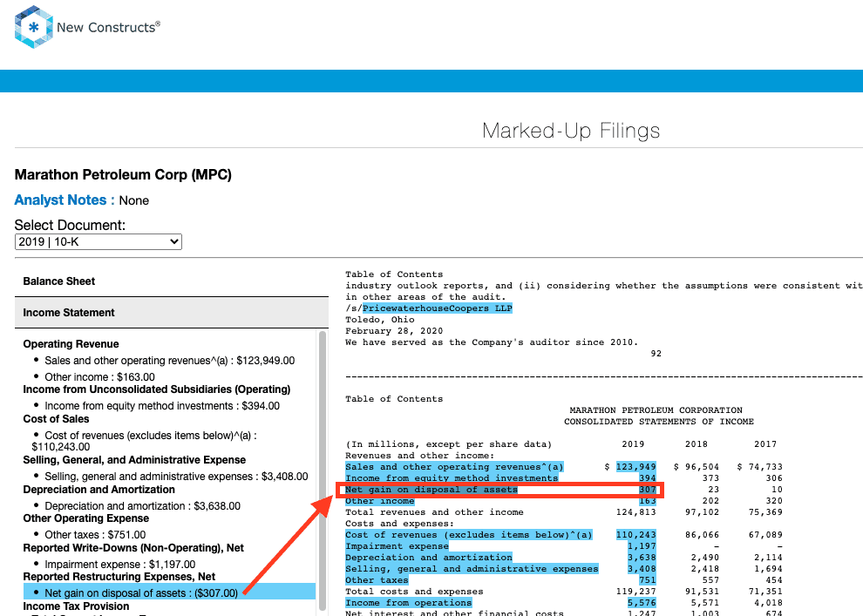Click the highlighted 3,408 value in filing

[642, 569]
